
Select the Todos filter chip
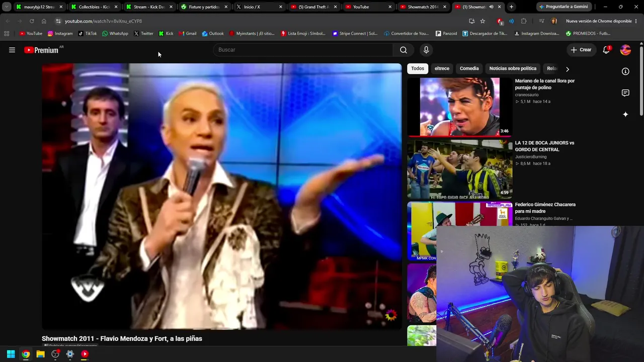(x=418, y=69)
